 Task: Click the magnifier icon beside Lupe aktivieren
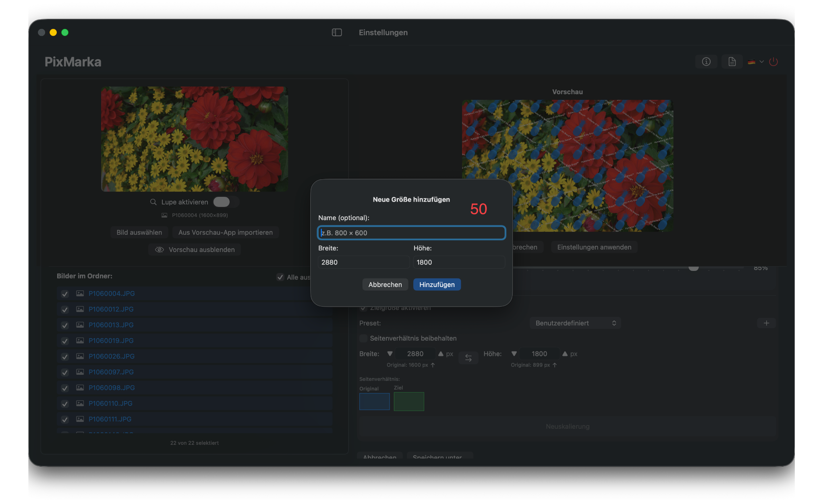[153, 202]
